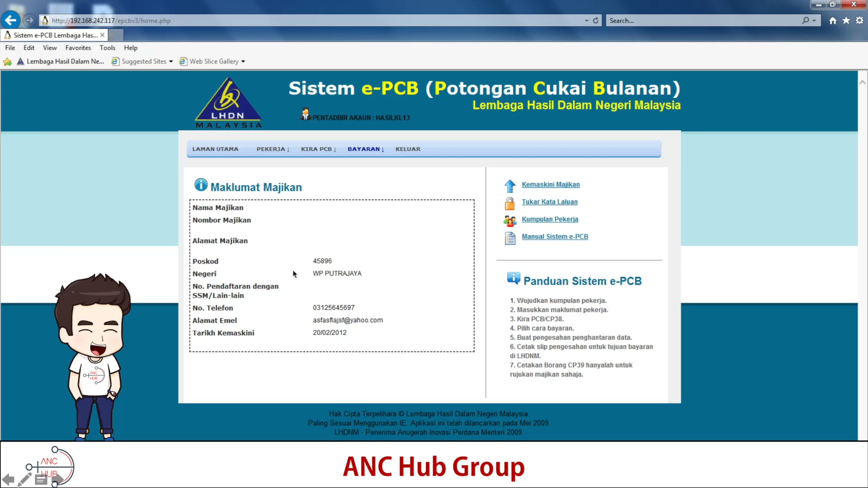Click the KELUAR logout link
Screen dimensions: 868x488
click(x=407, y=149)
